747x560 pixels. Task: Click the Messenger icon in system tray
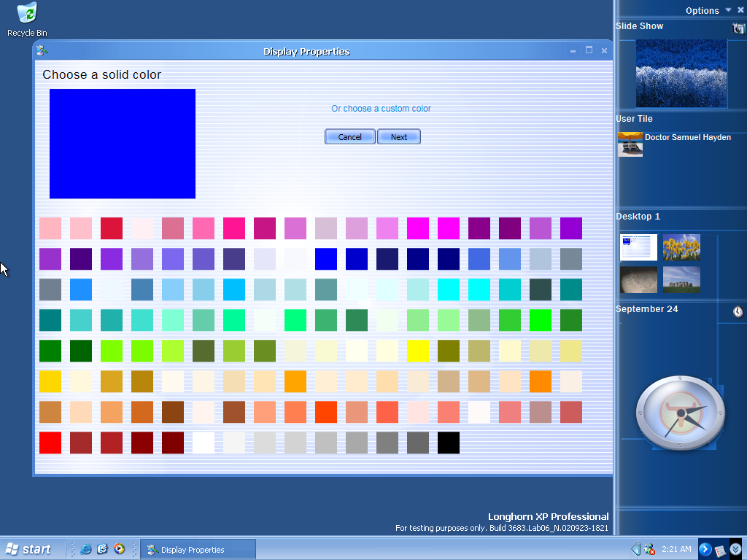point(649,550)
